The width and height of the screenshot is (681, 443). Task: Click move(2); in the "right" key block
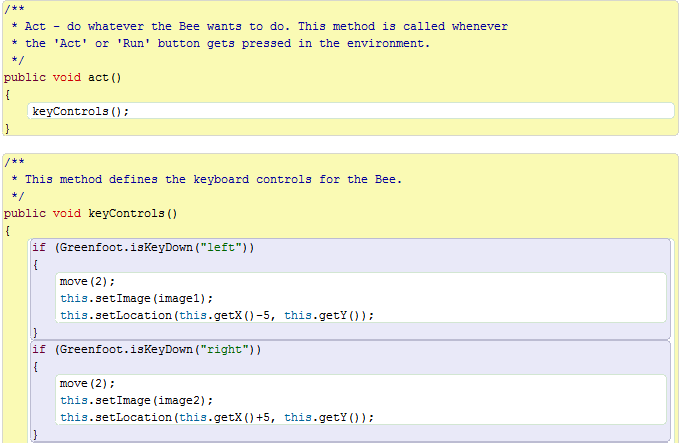pos(87,383)
